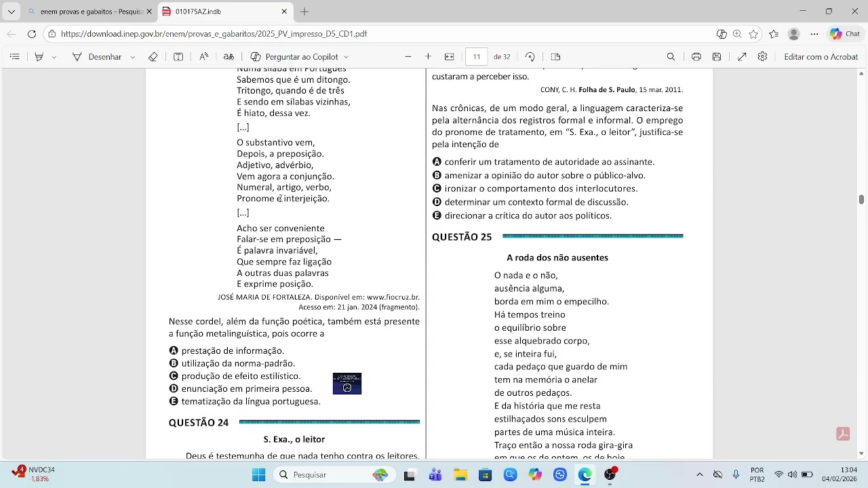Image resolution: width=868 pixels, height=488 pixels.
Task: Print the PDF document
Action: point(696,57)
